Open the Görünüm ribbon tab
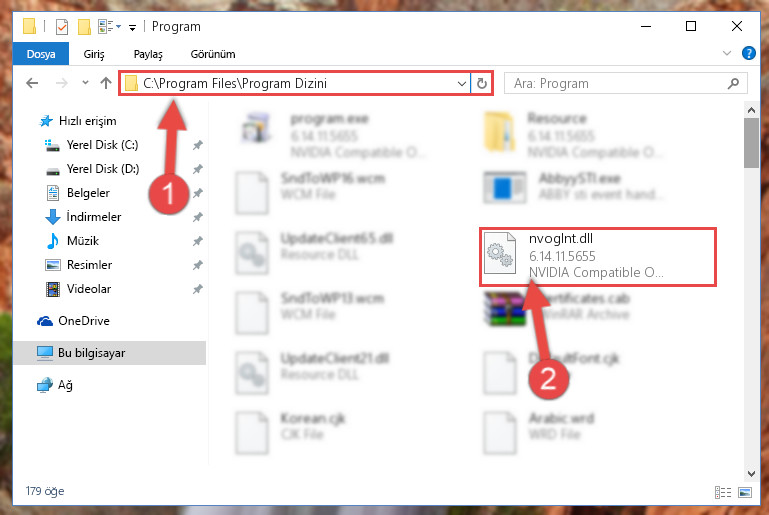 coord(213,54)
